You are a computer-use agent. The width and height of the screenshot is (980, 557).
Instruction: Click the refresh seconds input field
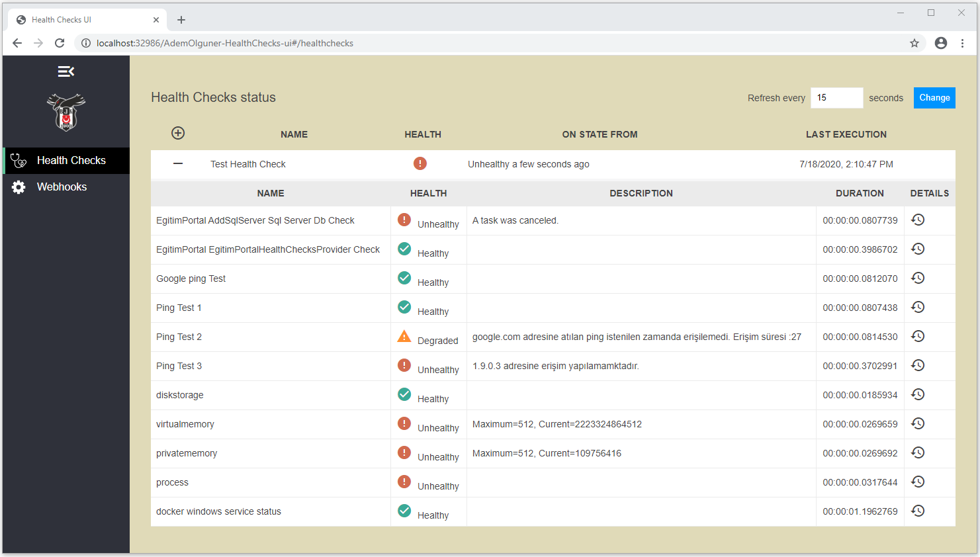click(x=836, y=97)
